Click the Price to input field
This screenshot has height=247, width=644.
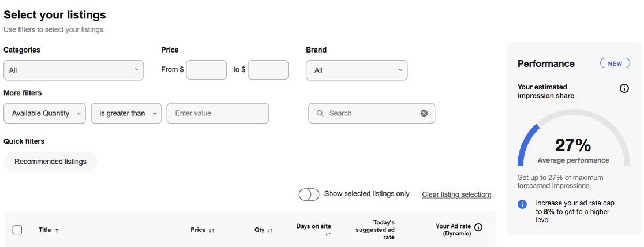point(268,70)
